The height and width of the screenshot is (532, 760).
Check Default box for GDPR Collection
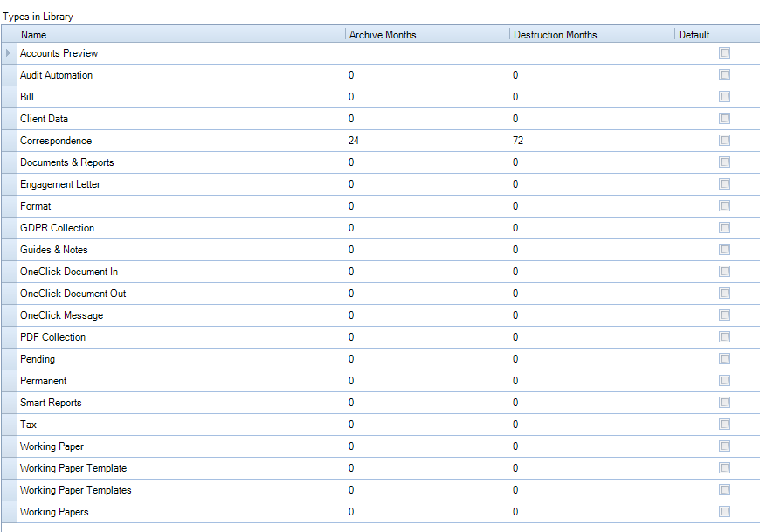click(x=724, y=227)
